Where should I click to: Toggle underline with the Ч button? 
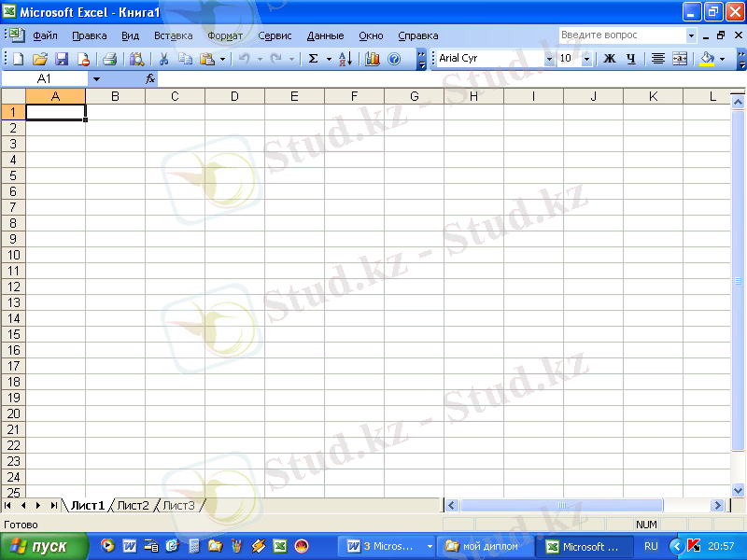631,59
